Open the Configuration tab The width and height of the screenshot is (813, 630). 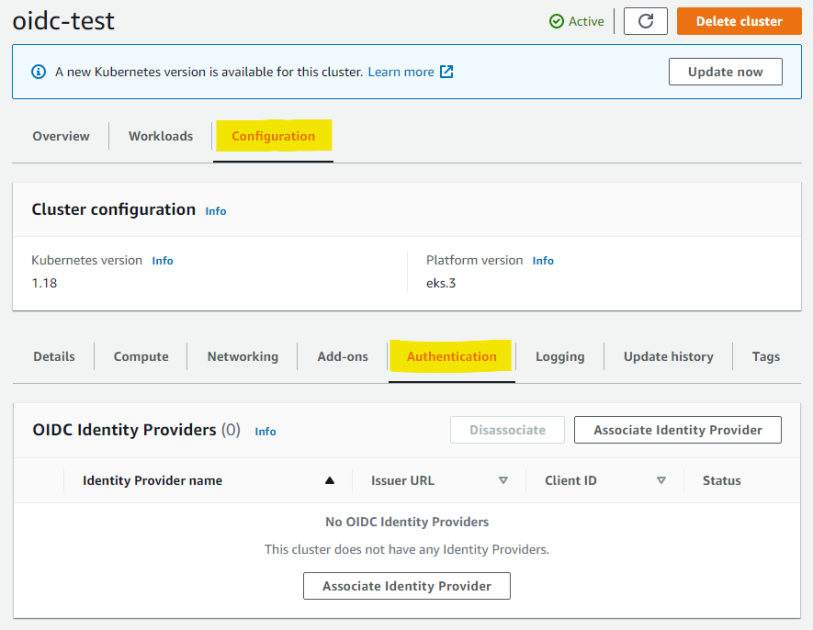coord(273,136)
